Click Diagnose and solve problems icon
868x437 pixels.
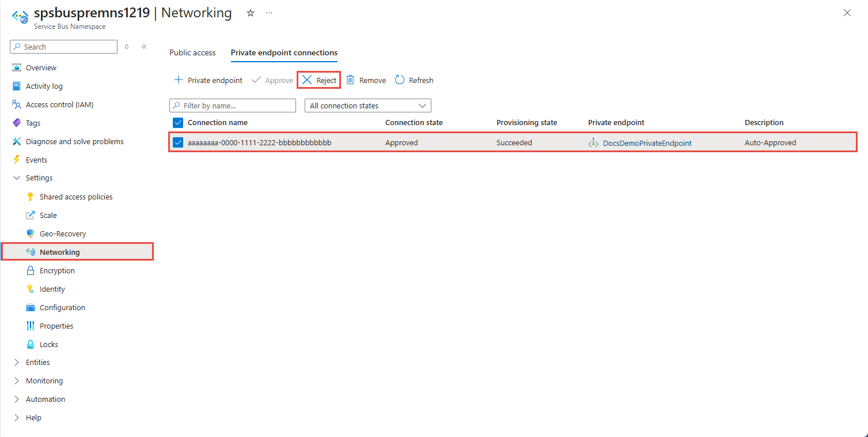(16, 141)
